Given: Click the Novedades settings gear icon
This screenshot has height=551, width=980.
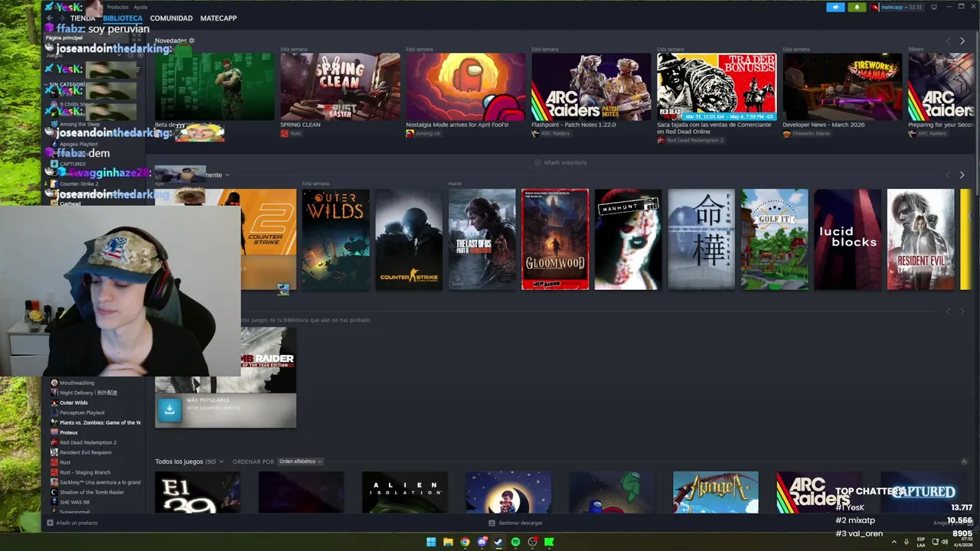Looking at the screenshot, I should [x=191, y=41].
